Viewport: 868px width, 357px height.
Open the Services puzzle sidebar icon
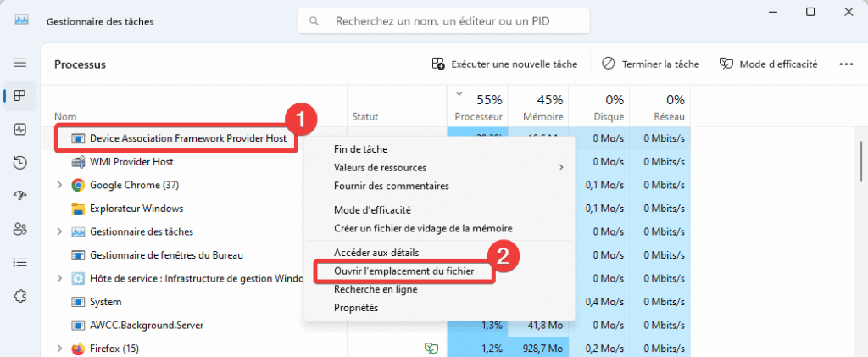(x=20, y=296)
